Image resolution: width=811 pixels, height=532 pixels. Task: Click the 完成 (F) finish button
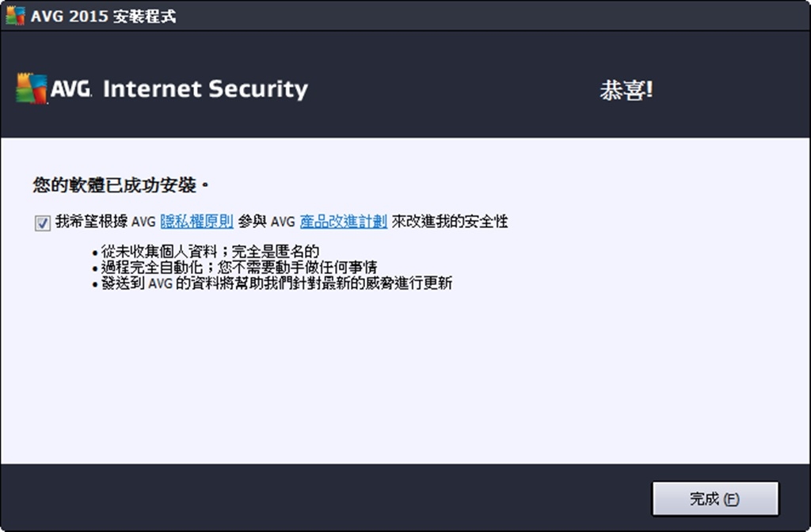pos(715,499)
